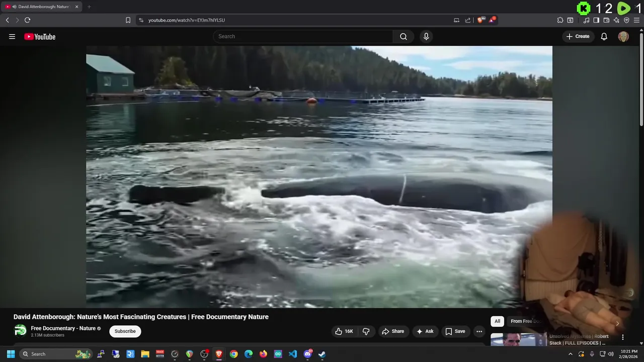Click the Share button under the video

(x=393, y=331)
